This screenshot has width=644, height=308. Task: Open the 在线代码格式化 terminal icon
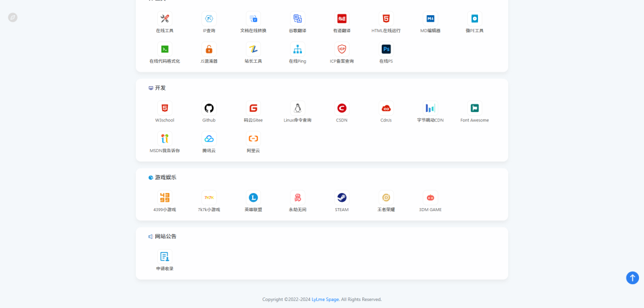165,49
